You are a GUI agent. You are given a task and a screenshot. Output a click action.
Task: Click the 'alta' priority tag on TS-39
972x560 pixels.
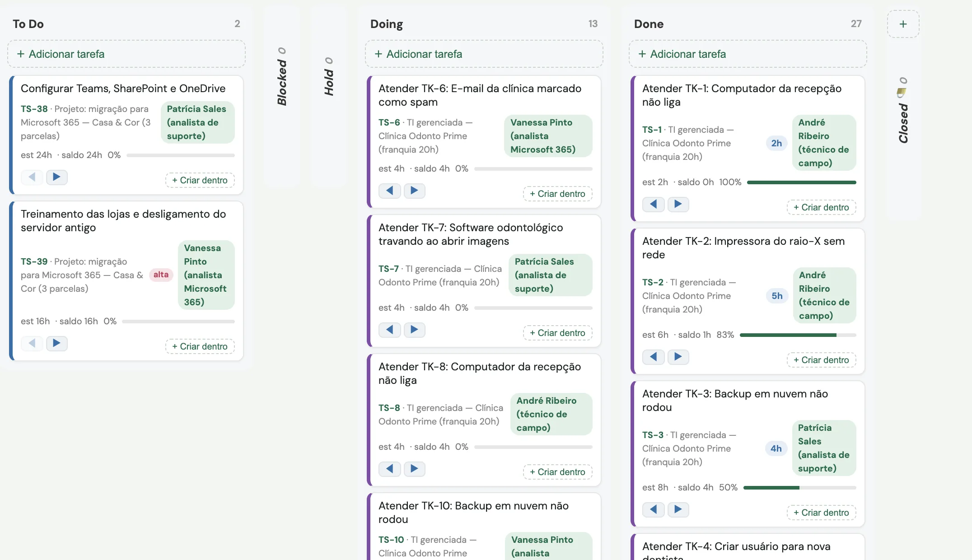tap(161, 275)
